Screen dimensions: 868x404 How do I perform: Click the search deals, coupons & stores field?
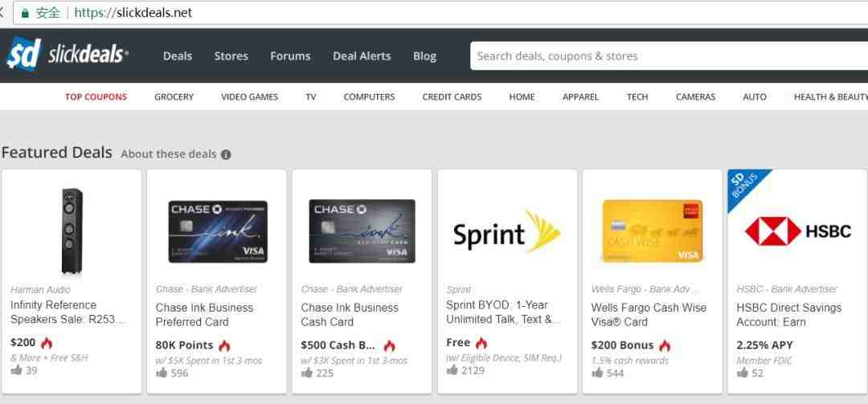(x=669, y=56)
